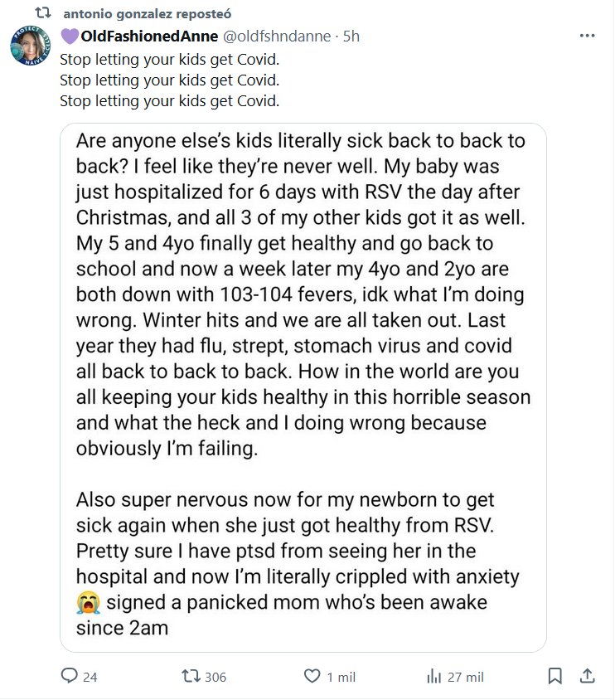Share the post via the upload arrow icon
Image resolution: width=615 pixels, height=700 pixels.
[585, 677]
